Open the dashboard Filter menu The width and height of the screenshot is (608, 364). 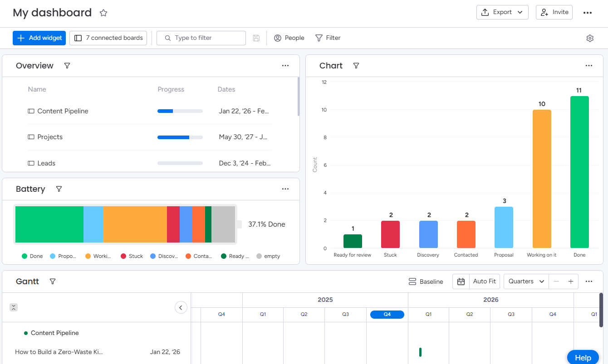click(328, 38)
